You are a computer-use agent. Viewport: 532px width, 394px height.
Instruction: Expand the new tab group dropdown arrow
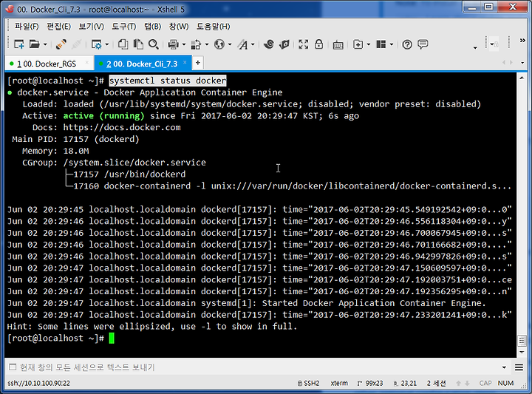point(369,44)
